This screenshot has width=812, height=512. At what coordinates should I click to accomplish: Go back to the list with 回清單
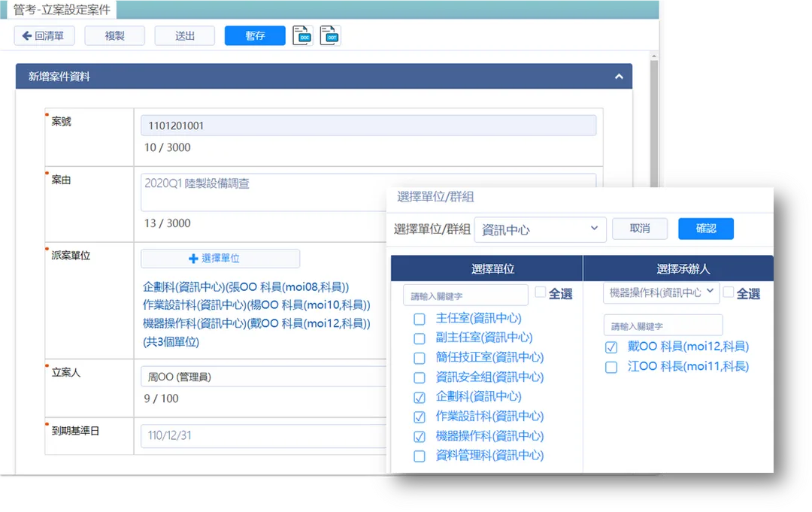click(x=44, y=36)
